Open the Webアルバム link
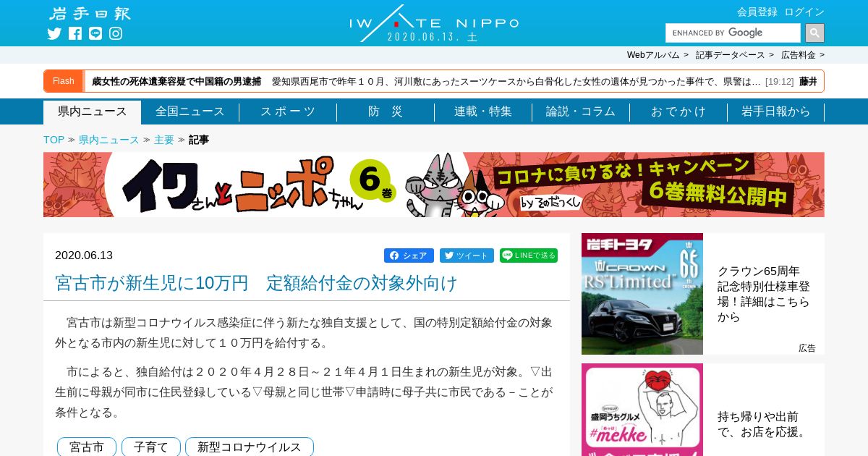This screenshot has height=456, width=868. tap(653, 55)
